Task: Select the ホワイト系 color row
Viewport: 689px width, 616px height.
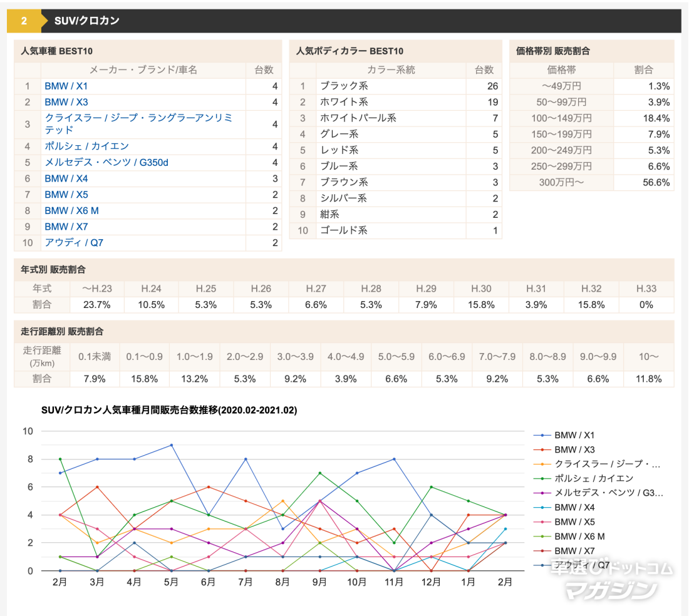Action: click(x=395, y=102)
